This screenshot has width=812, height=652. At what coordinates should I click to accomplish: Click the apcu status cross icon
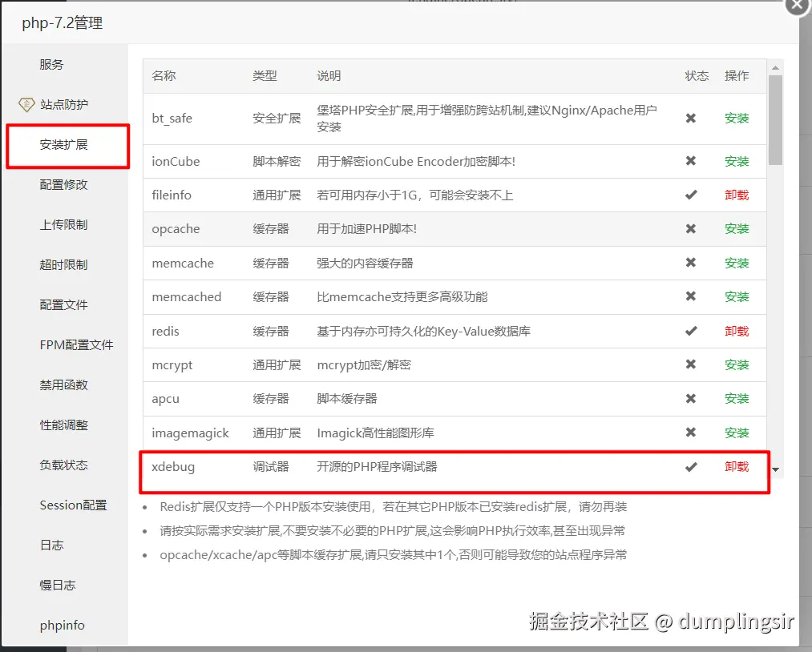pyautogui.click(x=690, y=398)
